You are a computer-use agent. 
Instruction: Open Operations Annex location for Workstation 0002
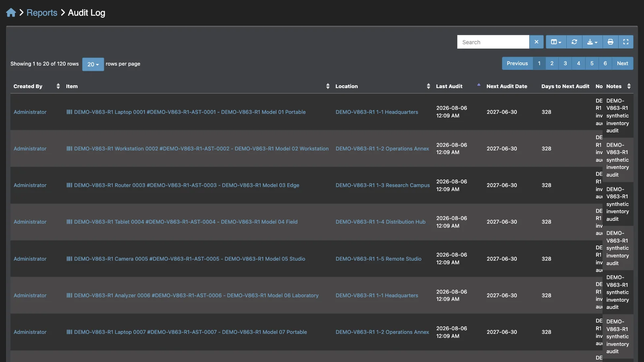pyautogui.click(x=382, y=148)
